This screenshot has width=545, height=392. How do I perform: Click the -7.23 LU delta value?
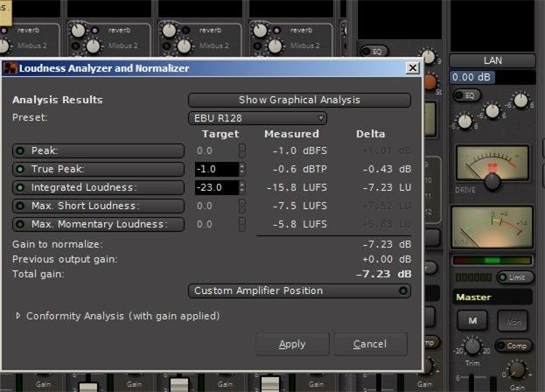(x=387, y=187)
